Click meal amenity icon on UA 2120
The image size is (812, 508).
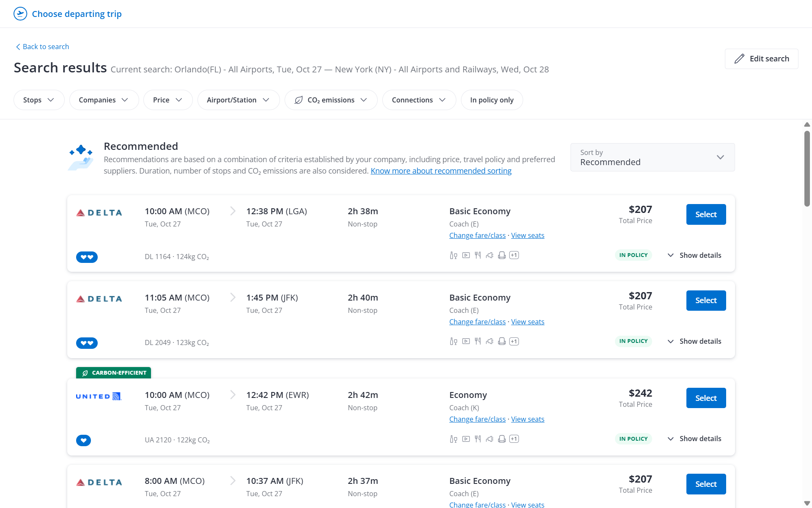(477, 439)
